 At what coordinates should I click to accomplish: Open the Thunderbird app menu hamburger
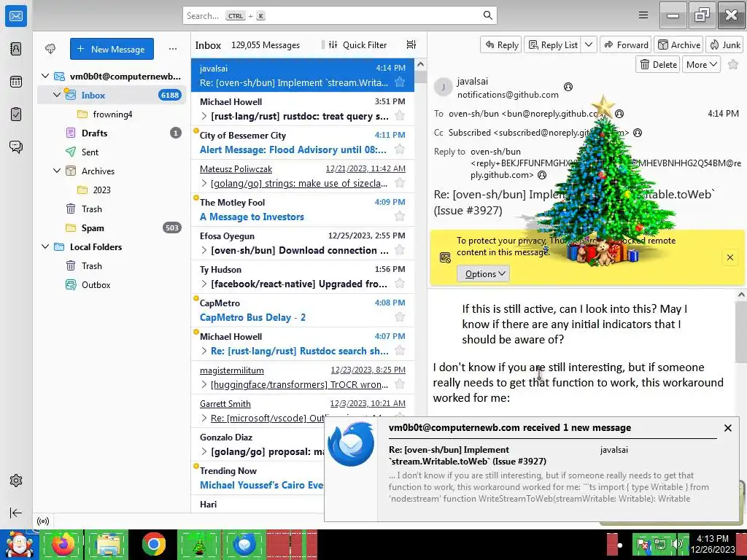click(643, 15)
